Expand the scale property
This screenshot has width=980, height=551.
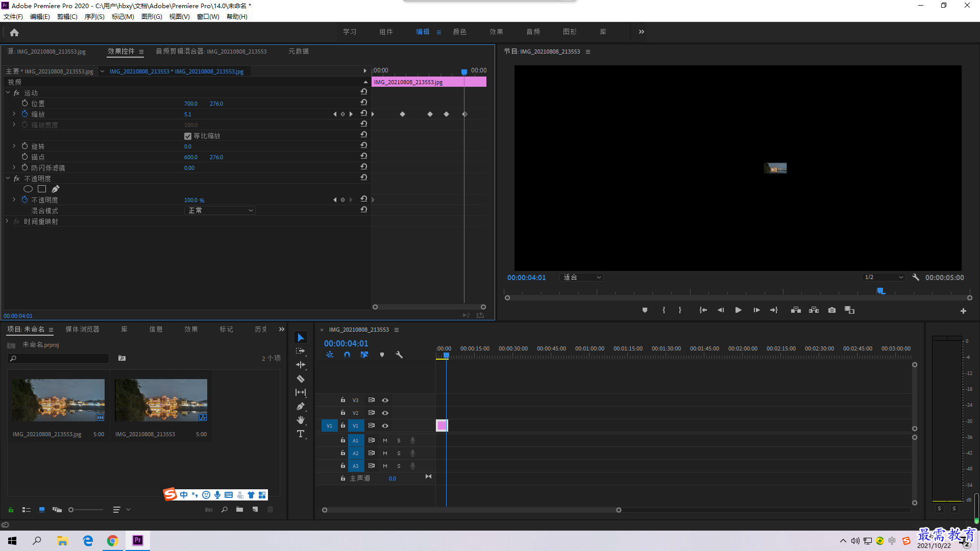(14, 114)
